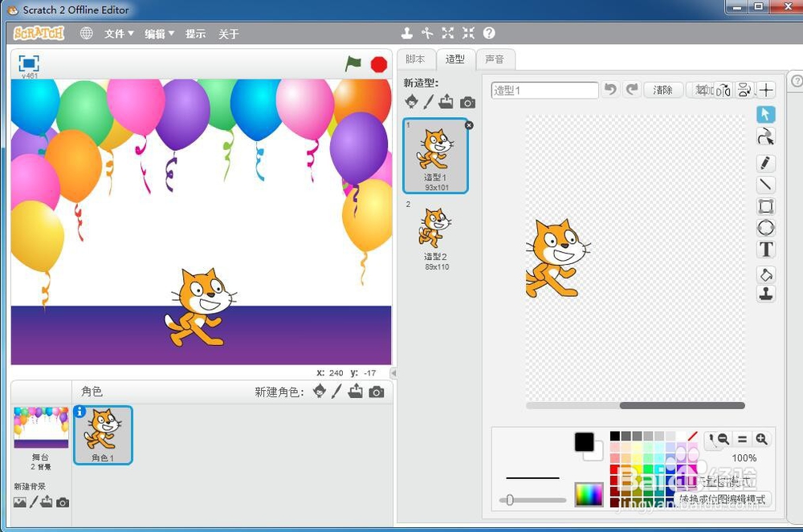Set the costume center crosshair
This screenshot has width=803, height=532.
pos(766,91)
